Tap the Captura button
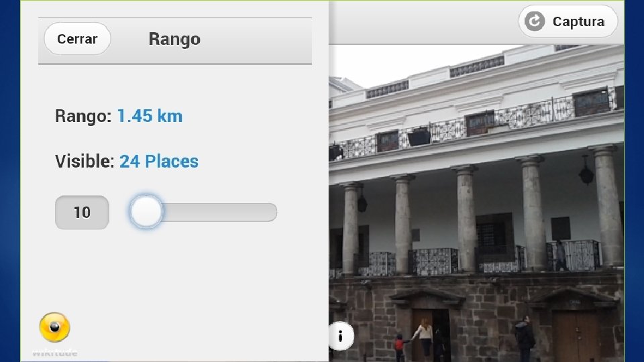The height and width of the screenshot is (362, 644). click(568, 21)
